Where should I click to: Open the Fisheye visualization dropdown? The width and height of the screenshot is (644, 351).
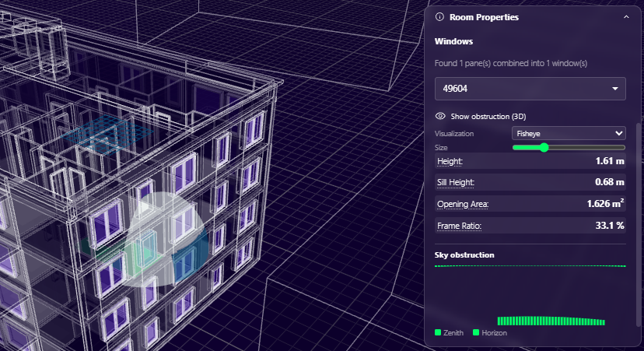[x=569, y=133]
